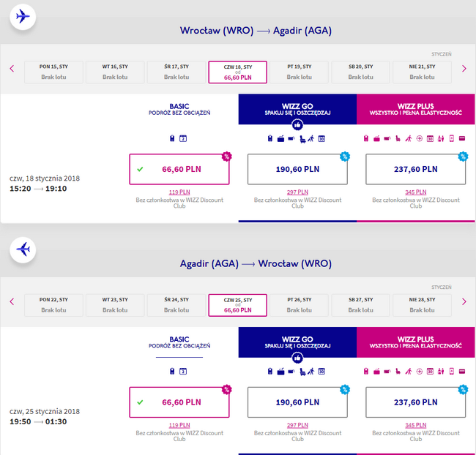Image resolution: width=476 pixels, height=455 pixels.
Task: Click the seat icon under return WIZZ GO
Action: (302, 372)
